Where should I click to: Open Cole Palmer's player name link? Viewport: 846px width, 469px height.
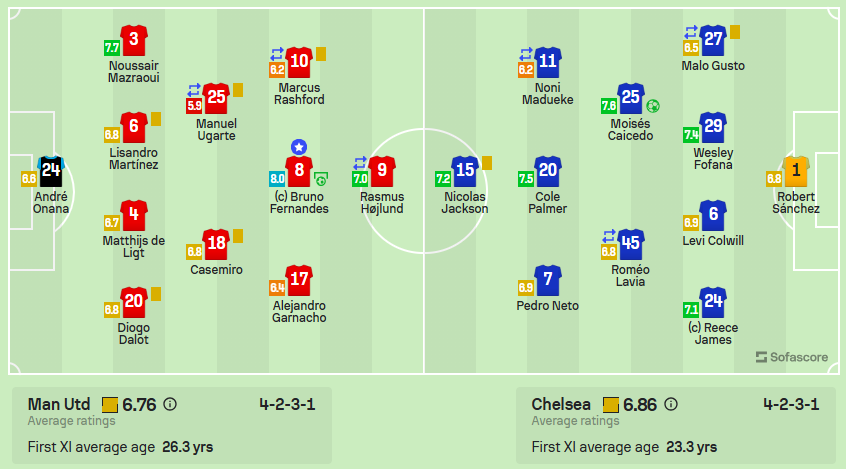coord(547,203)
